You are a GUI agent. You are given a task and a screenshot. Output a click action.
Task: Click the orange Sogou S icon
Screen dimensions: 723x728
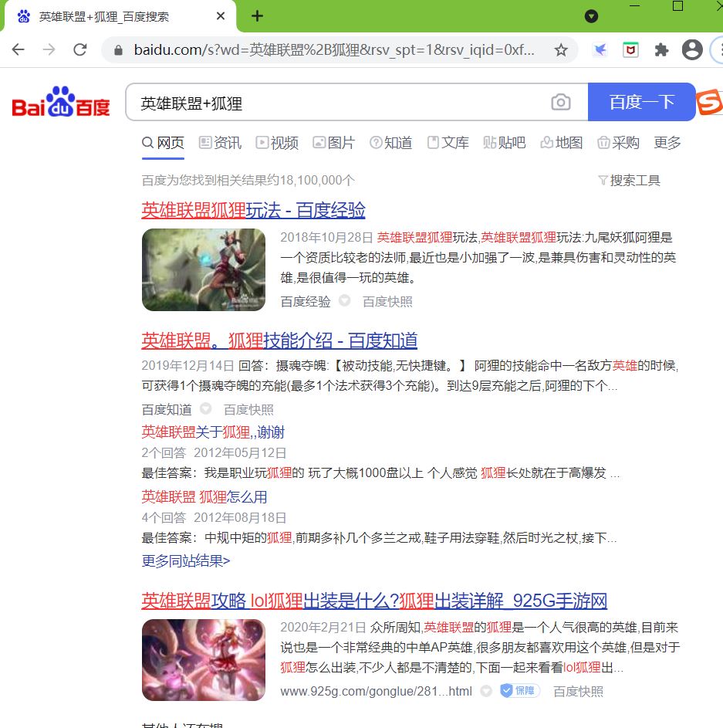[x=709, y=102]
